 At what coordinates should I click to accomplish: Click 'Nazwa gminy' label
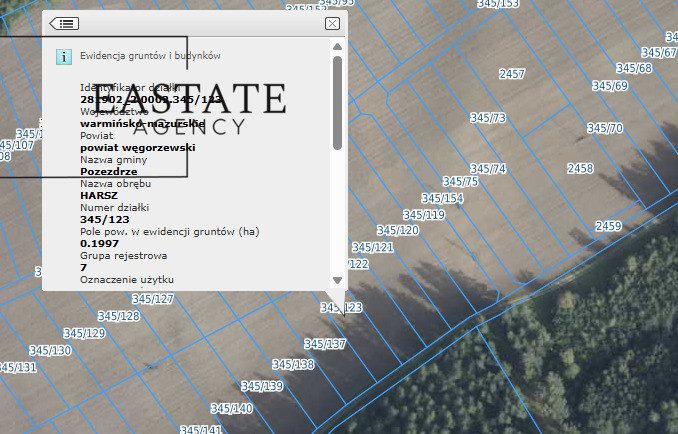click(113, 160)
